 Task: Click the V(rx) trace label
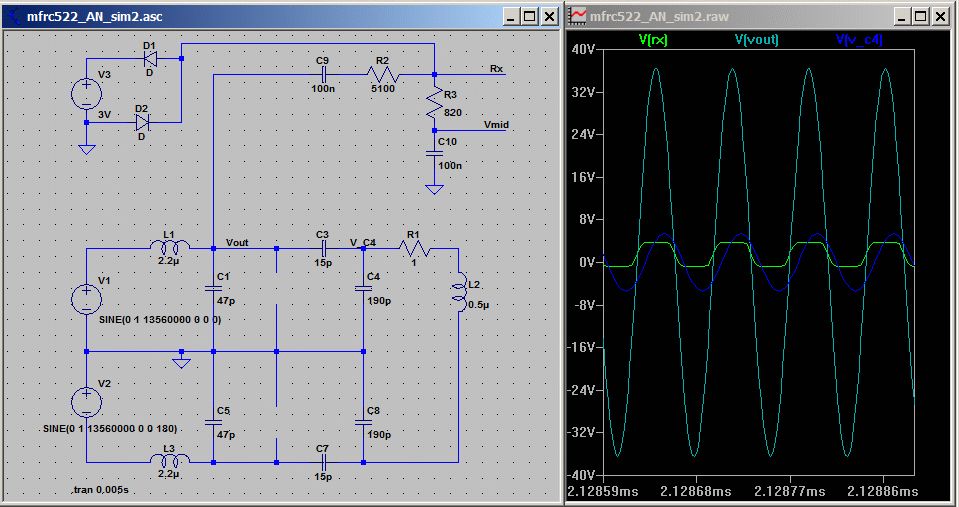click(x=653, y=40)
